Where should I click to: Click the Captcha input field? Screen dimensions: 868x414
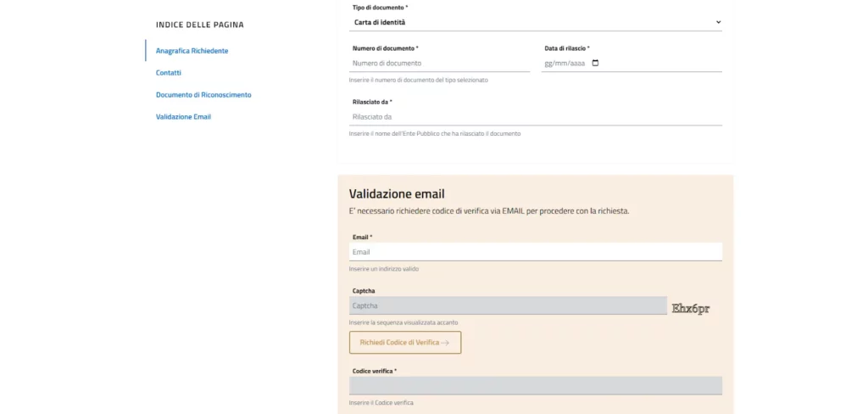[508, 305]
